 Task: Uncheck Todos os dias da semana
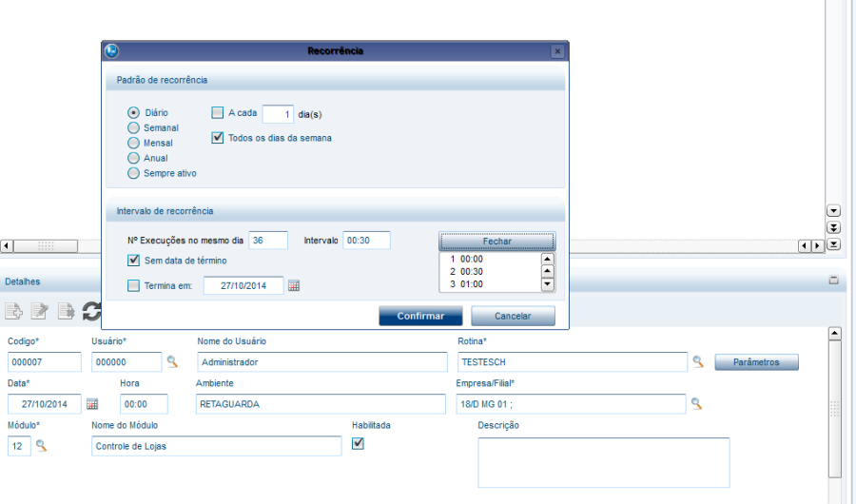[x=217, y=138]
